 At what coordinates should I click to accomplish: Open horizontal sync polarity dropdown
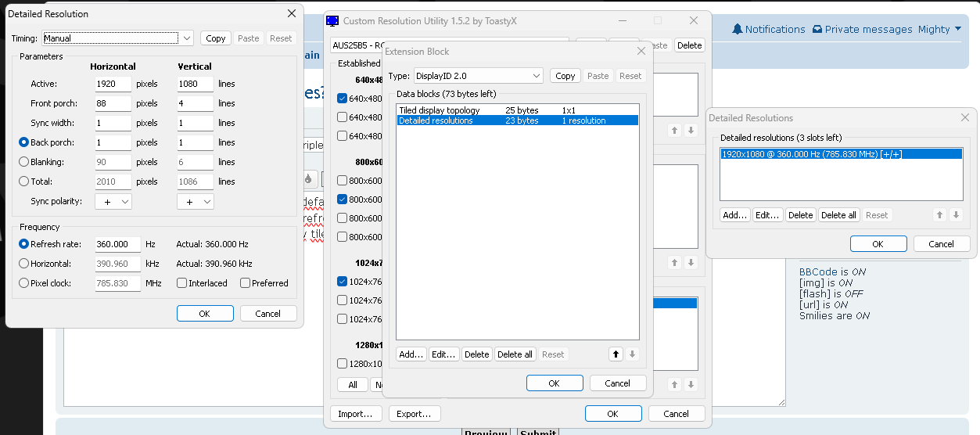pyautogui.click(x=113, y=202)
